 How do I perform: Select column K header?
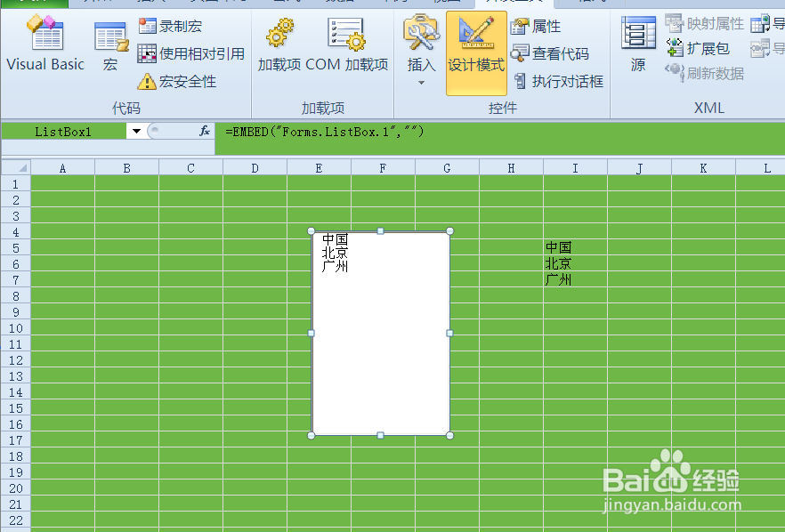pyautogui.click(x=703, y=168)
